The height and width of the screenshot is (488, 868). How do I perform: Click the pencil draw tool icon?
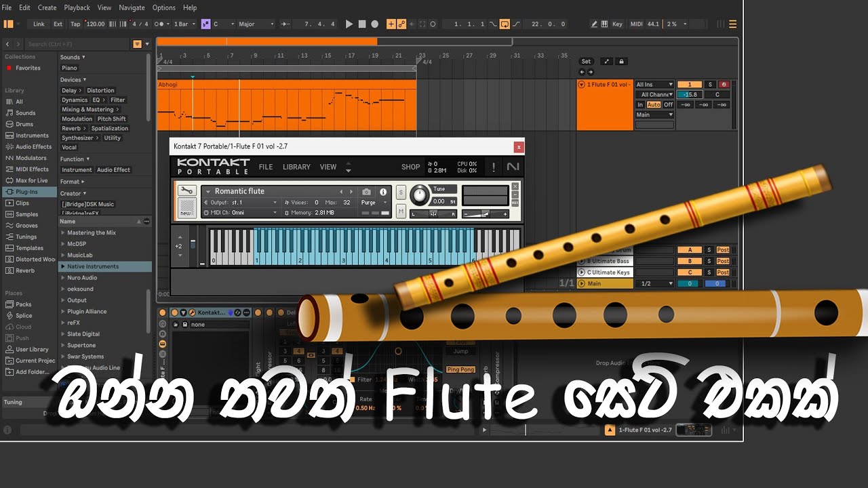(x=594, y=24)
